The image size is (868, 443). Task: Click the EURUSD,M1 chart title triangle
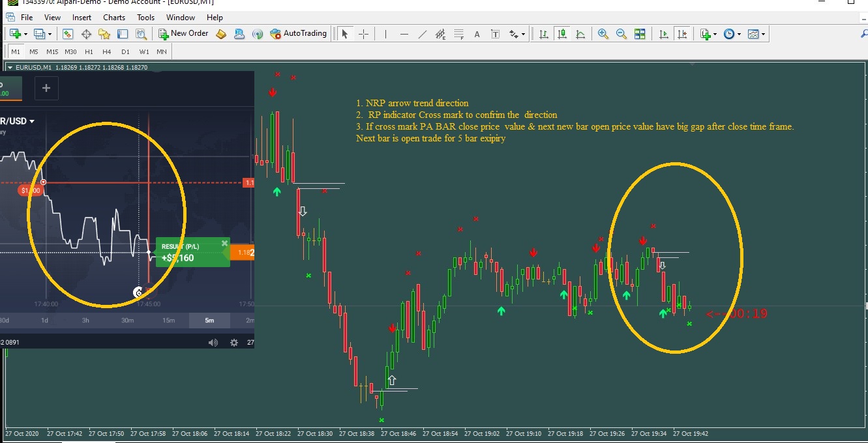pos(10,67)
